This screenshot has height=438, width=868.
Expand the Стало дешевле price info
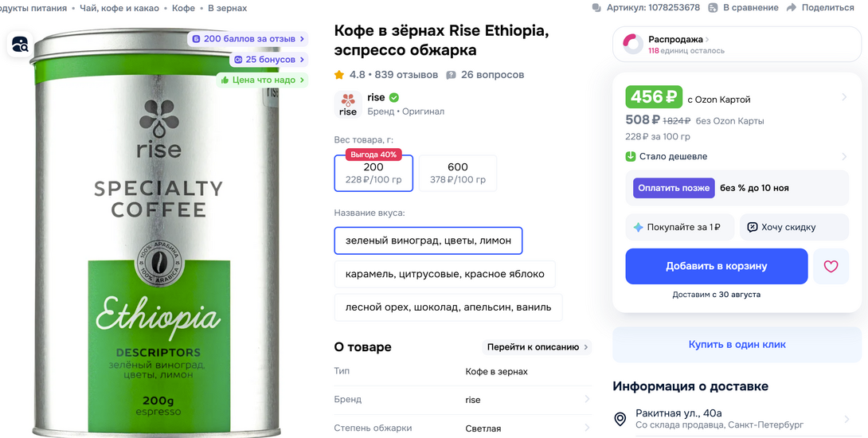coord(844,157)
